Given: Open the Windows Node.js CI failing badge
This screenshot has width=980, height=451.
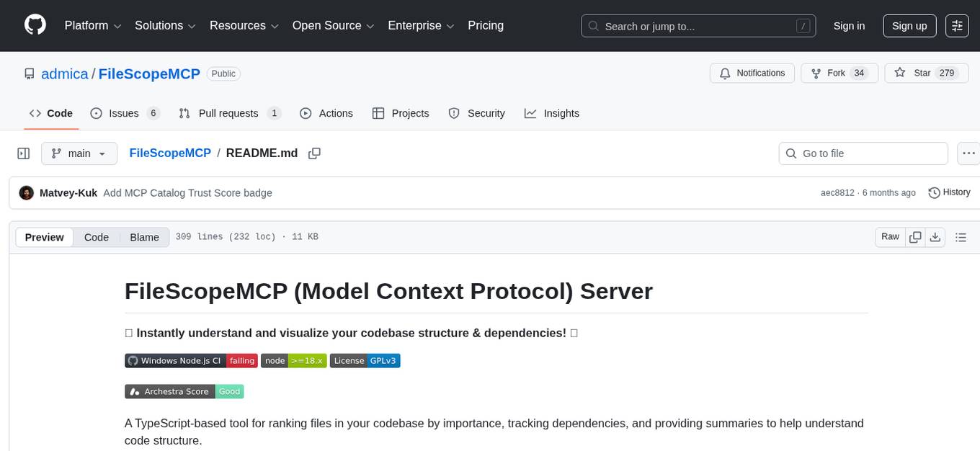Looking at the screenshot, I should click(x=190, y=360).
